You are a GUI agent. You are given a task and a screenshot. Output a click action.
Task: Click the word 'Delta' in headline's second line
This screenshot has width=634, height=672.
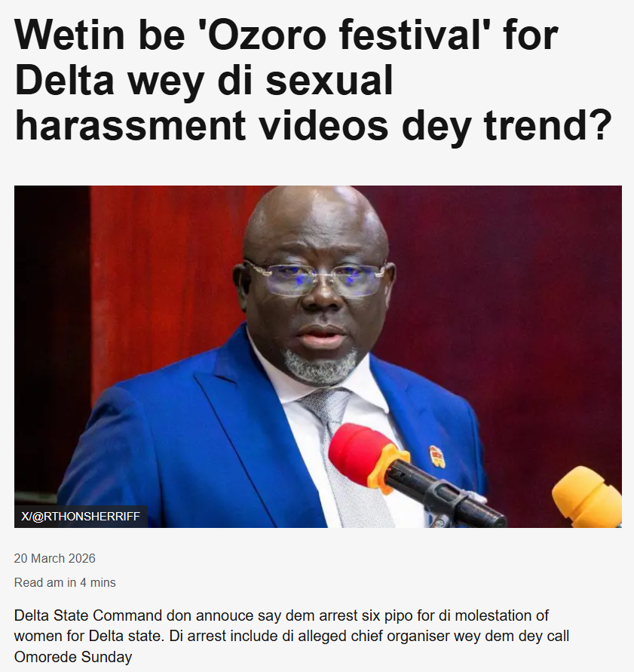64,80
